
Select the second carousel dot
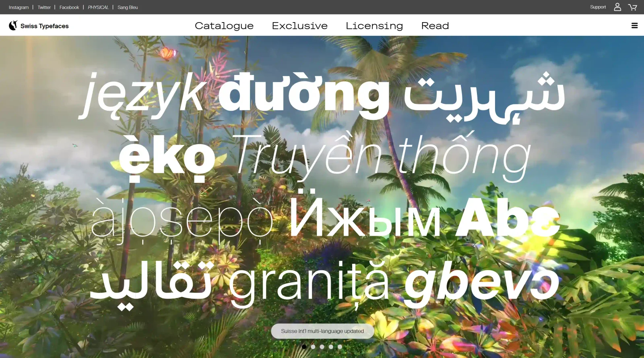point(313,347)
